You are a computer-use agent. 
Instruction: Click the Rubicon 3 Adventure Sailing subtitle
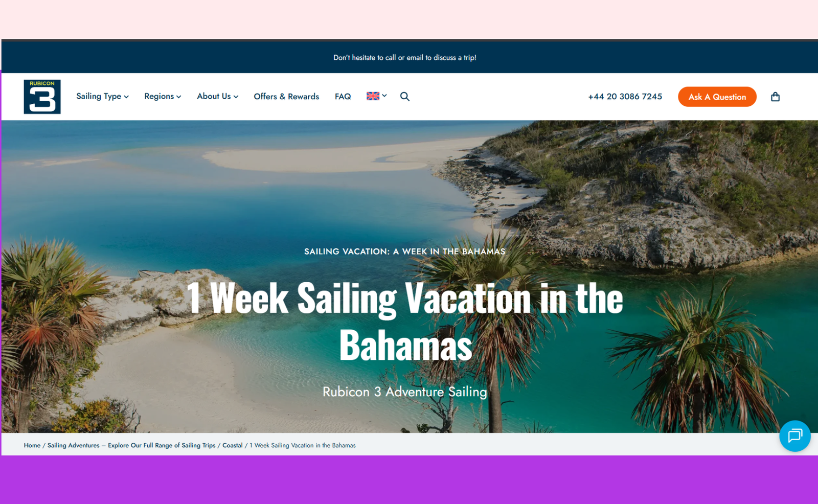[405, 392]
